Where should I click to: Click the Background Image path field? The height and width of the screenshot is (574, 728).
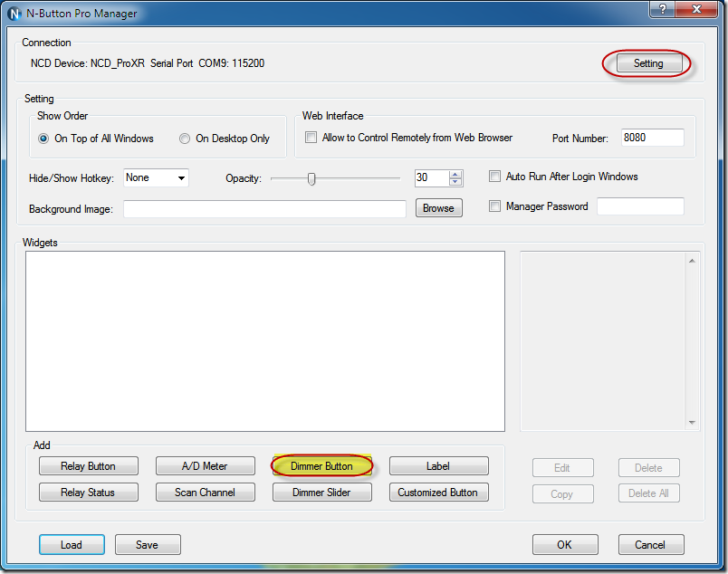pyautogui.click(x=264, y=209)
